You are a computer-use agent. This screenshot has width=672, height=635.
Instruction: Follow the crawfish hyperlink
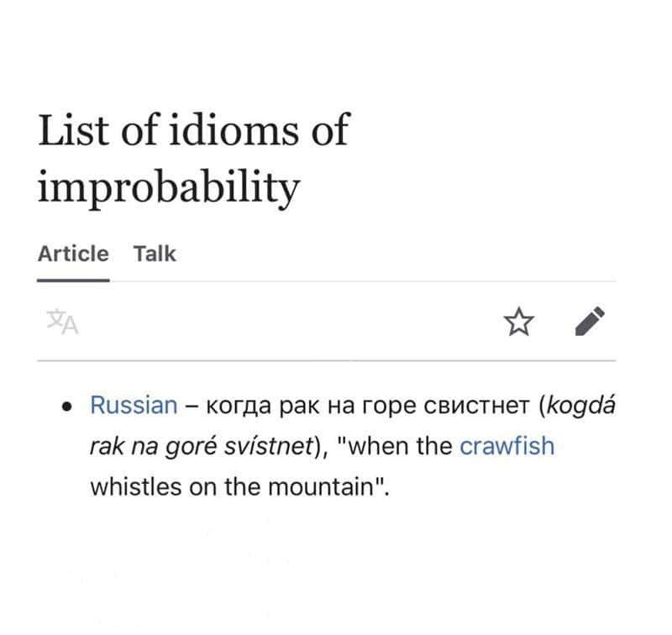coord(507,446)
